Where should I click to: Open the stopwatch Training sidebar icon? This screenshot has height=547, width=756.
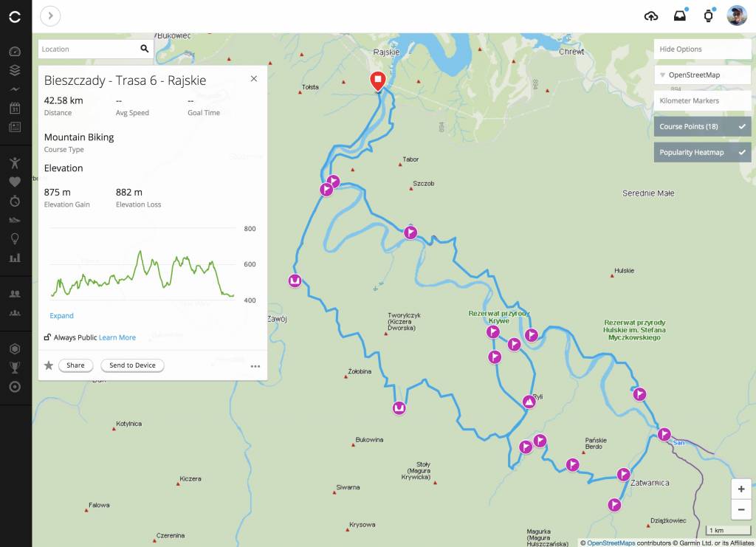point(15,201)
